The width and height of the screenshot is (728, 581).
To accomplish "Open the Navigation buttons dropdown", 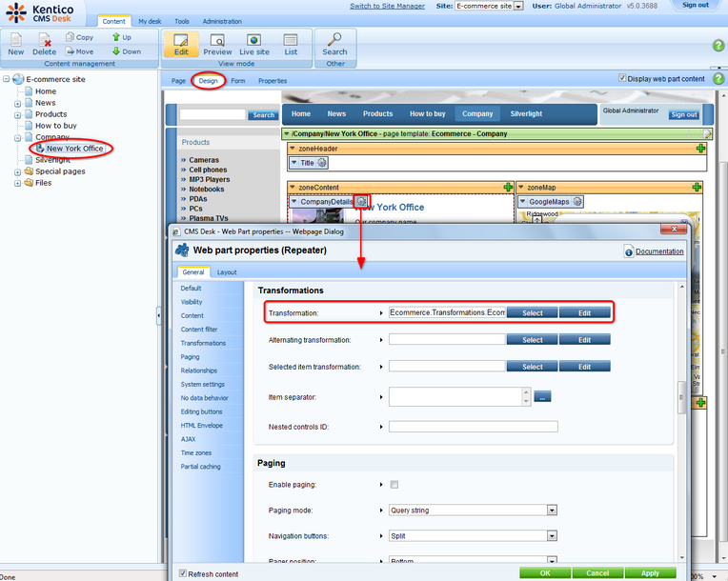I will [552, 536].
